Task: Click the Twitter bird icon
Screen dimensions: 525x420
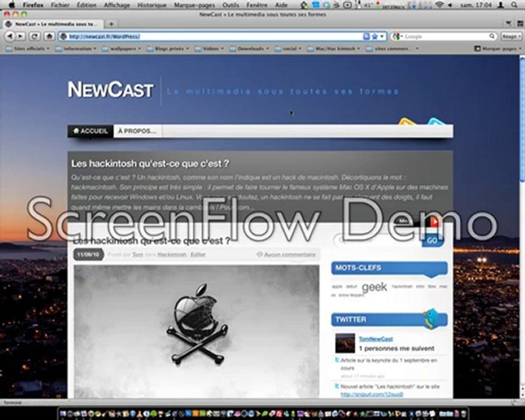Action: (431, 318)
